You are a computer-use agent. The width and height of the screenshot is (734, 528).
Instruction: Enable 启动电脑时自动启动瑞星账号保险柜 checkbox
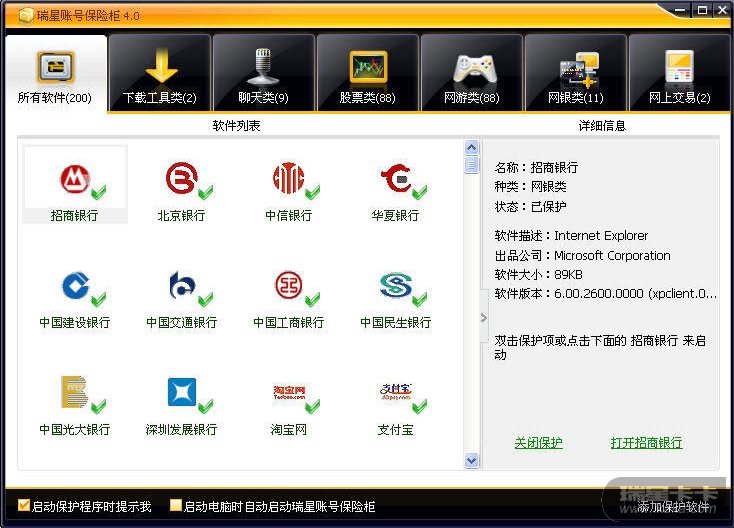[176, 506]
